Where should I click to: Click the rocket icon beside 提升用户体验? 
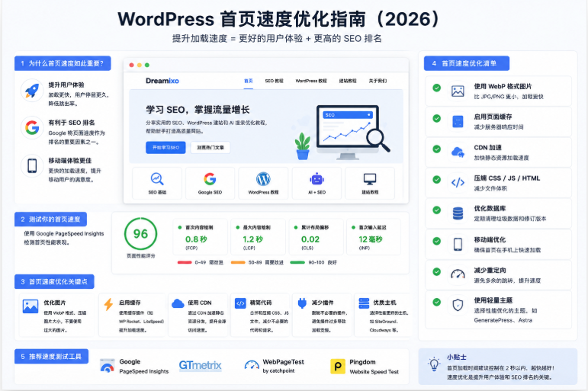point(32,91)
